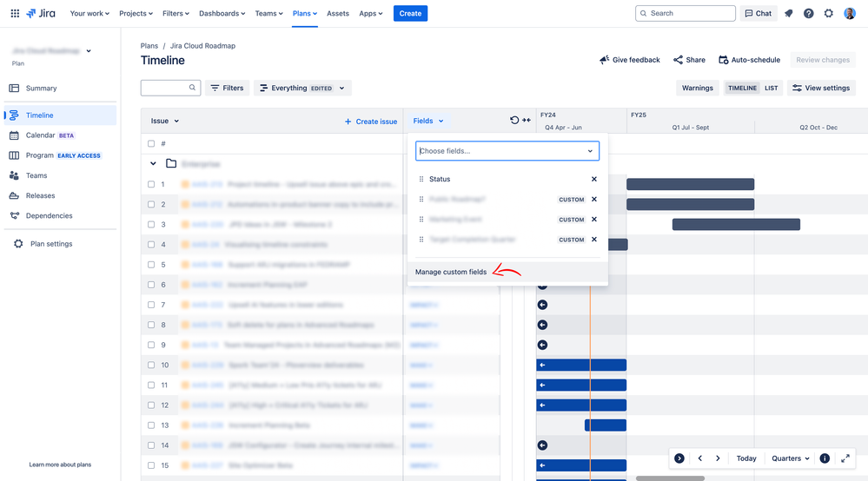Screen dimensions: 868x481
Task: Click off-screen arrow marker in row 8
Action: (542, 325)
